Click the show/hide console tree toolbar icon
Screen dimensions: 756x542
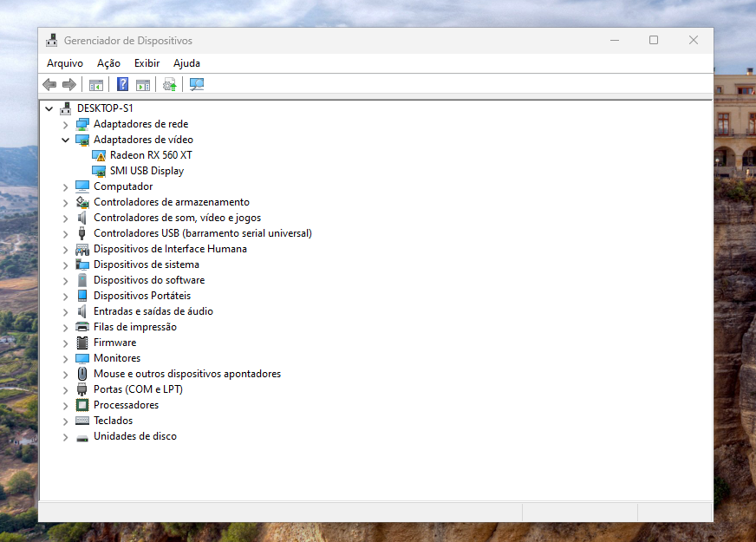[x=96, y=85]
